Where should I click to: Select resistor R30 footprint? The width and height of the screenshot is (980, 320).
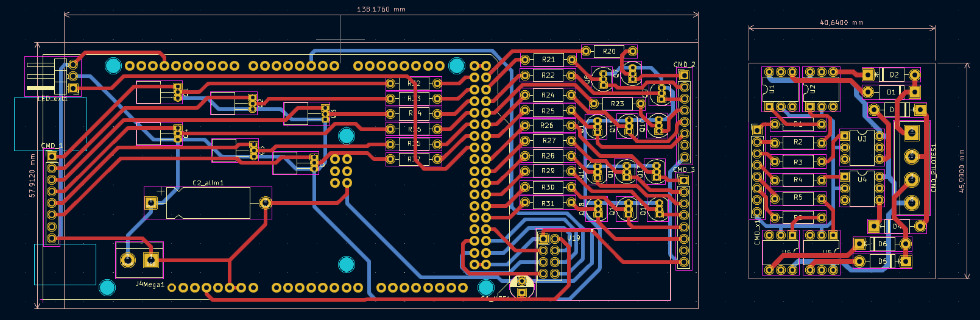(x=548, y=187)
